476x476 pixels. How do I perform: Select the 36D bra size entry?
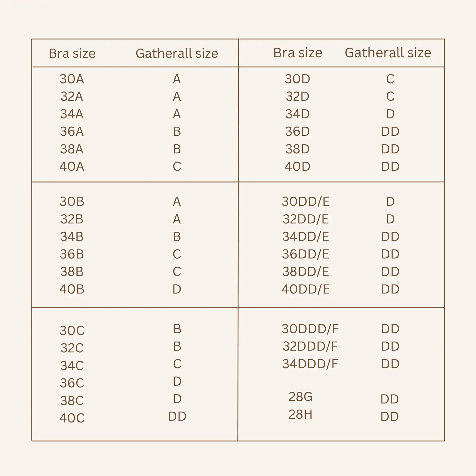point(297,132)
